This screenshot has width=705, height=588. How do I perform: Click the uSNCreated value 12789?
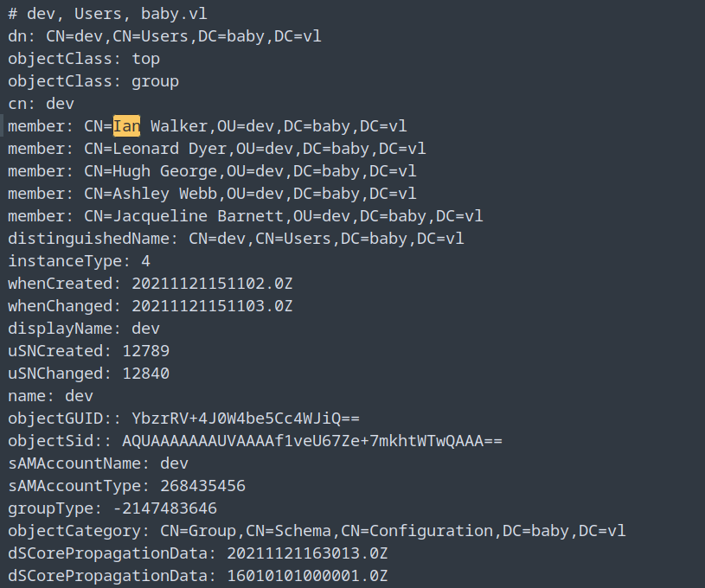tap(151, 351)
